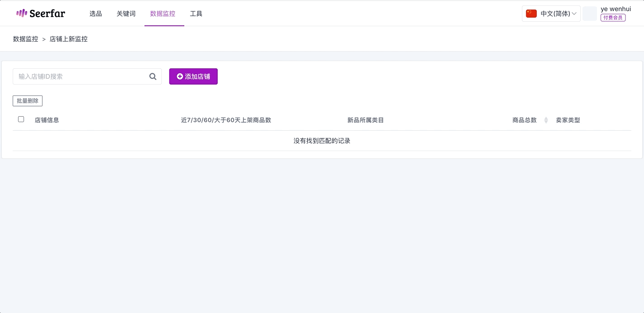Open the 关键词 menu

pyautogui.click(x=126, y=14)
